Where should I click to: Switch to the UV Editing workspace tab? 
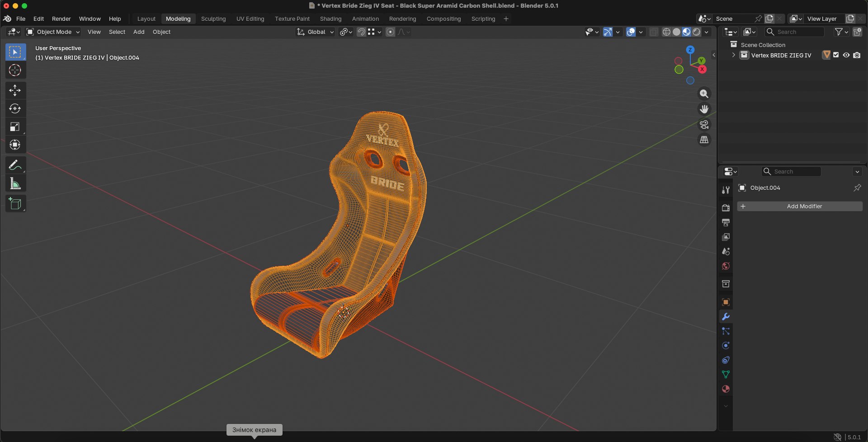point(250,19)
